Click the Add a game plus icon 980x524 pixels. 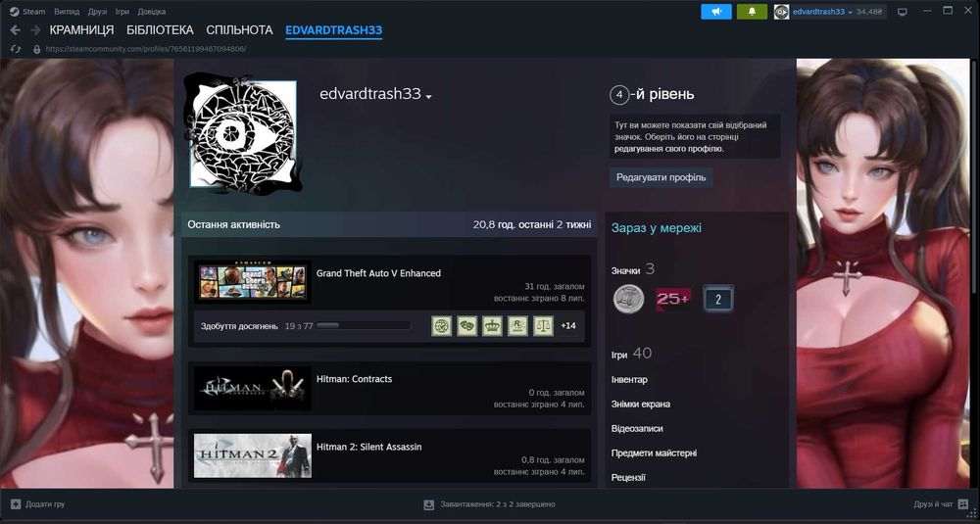coord(17,504)
